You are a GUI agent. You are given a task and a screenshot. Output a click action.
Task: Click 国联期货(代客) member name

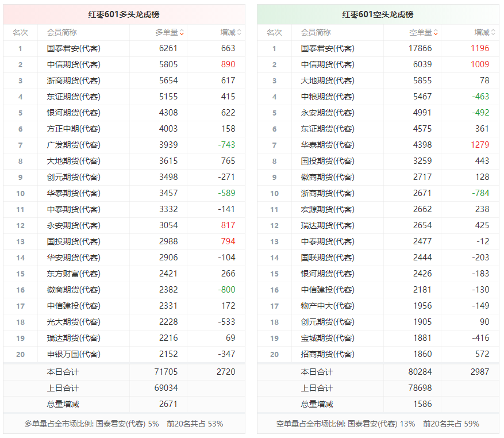pos(328,258)
